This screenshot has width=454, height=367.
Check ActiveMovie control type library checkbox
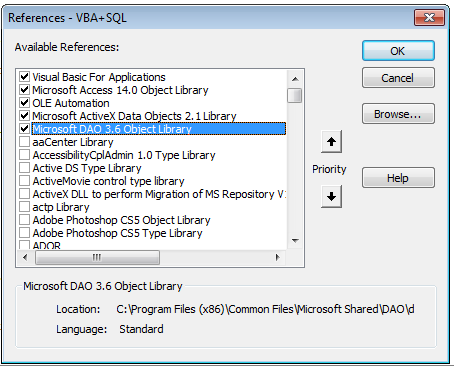[24, 181]
